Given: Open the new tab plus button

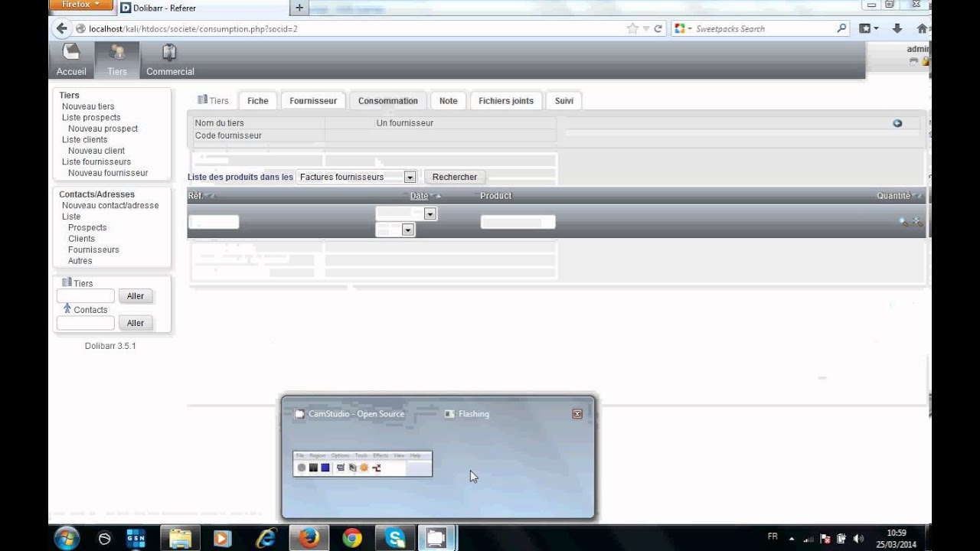Looking at the screenshot, I should click(299, 8).
